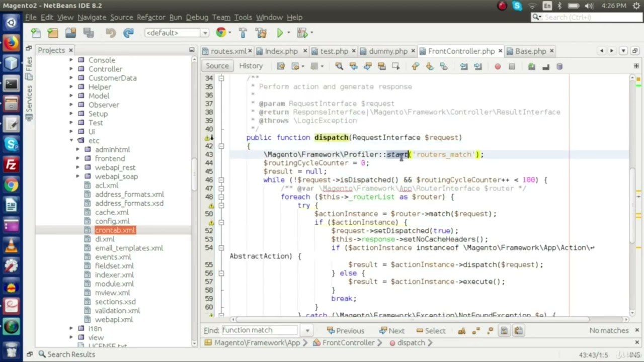Click the Open Project toolbar icon
Viewport: 644px width, 362px height.
70,33
